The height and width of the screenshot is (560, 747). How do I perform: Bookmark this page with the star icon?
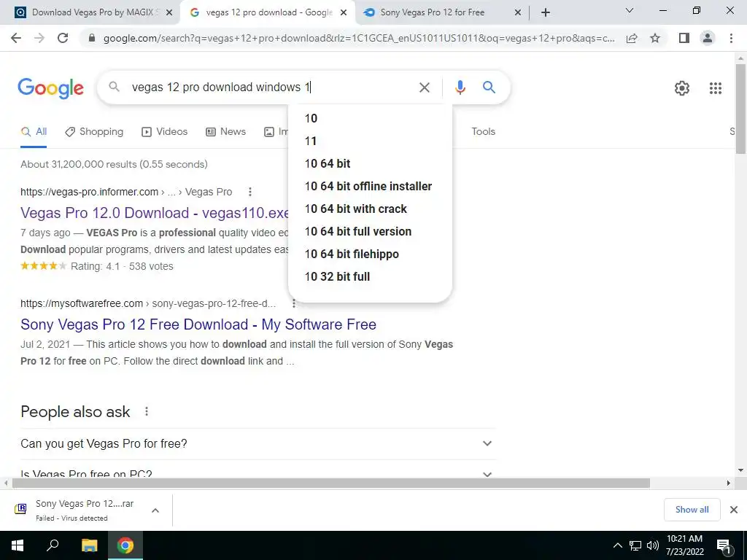click(655, 38)
